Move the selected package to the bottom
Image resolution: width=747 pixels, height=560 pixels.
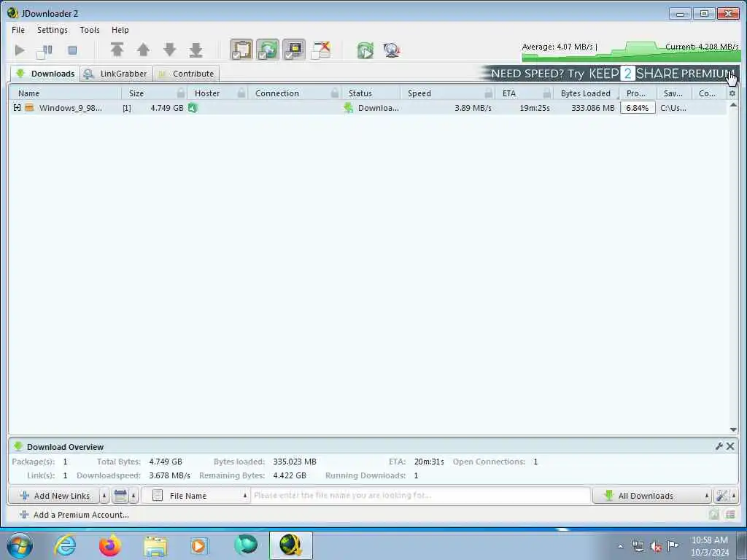[196, 50]
